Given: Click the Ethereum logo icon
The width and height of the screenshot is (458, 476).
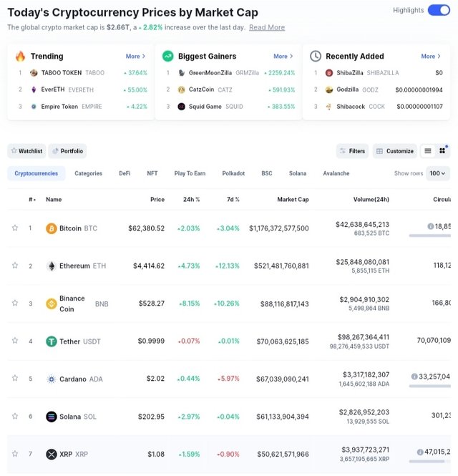Looking at the screenshot, I should [x=52, y=266].
